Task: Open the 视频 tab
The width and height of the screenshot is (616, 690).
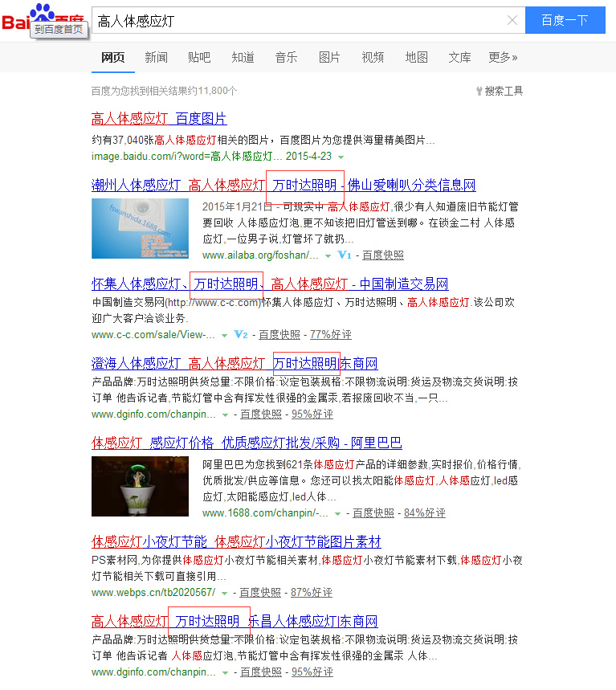Action: [373, 58]
